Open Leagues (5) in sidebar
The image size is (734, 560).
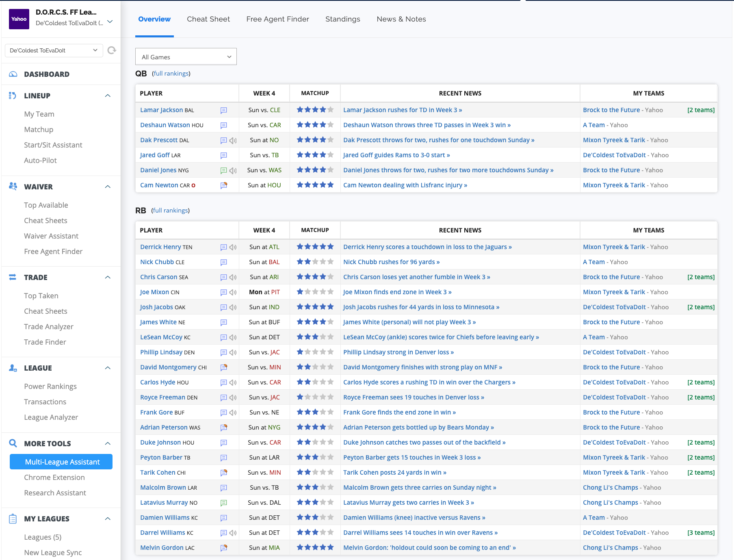tap(43, 537)
